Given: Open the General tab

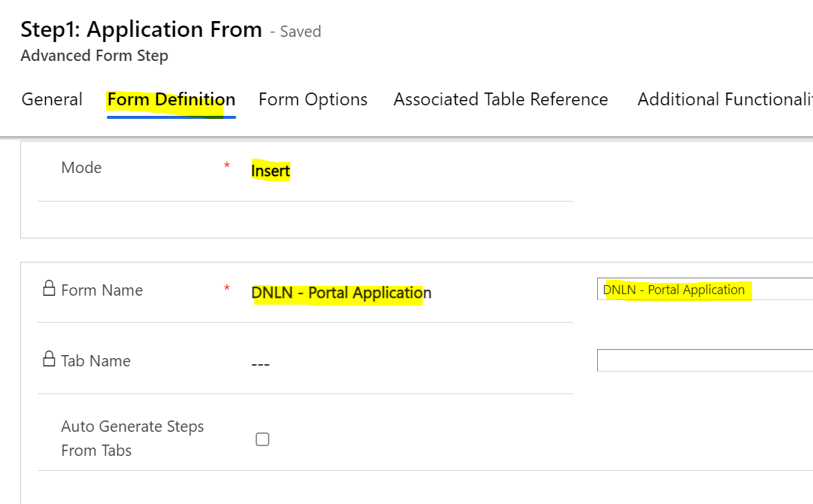Looking at the screenshot, I should pyautogui.click(x=52, y=99).
